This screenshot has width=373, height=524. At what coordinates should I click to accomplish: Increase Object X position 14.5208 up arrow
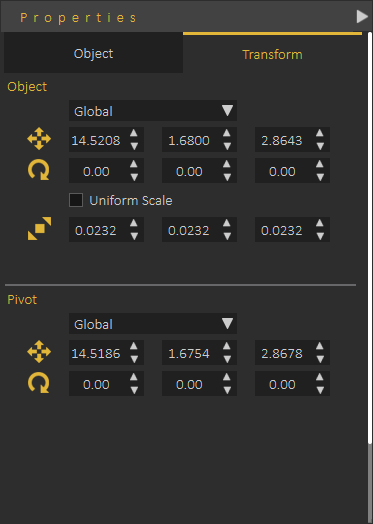134,133
